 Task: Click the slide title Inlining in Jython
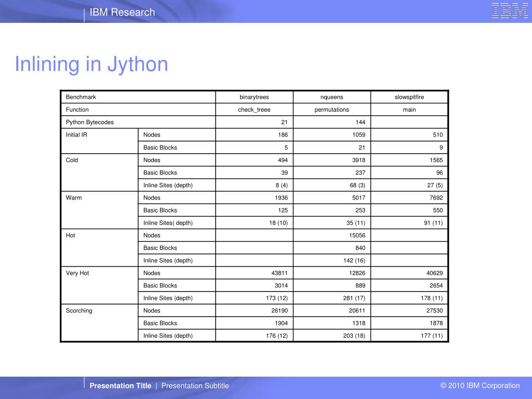click(91, 64)
